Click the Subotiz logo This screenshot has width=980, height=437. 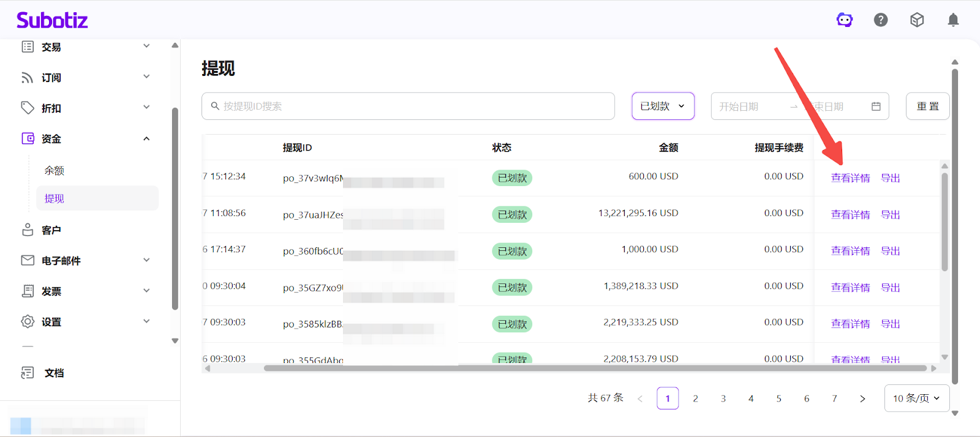(x=52, y=20)
